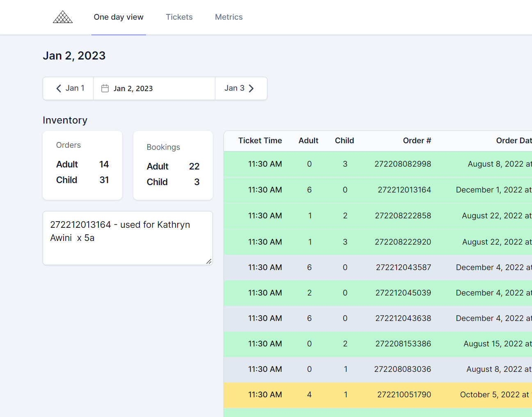The height and width of the screenshot is (417, 532).
Task: Click the yellow row order 272210051790
Action: pos(378,395)
